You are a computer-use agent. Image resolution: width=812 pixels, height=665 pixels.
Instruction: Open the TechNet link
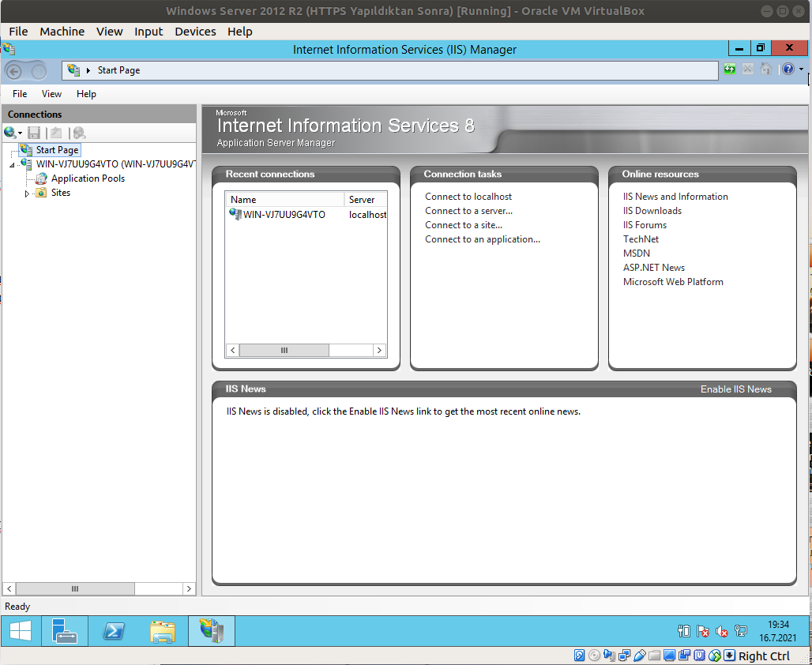[641, 239]
